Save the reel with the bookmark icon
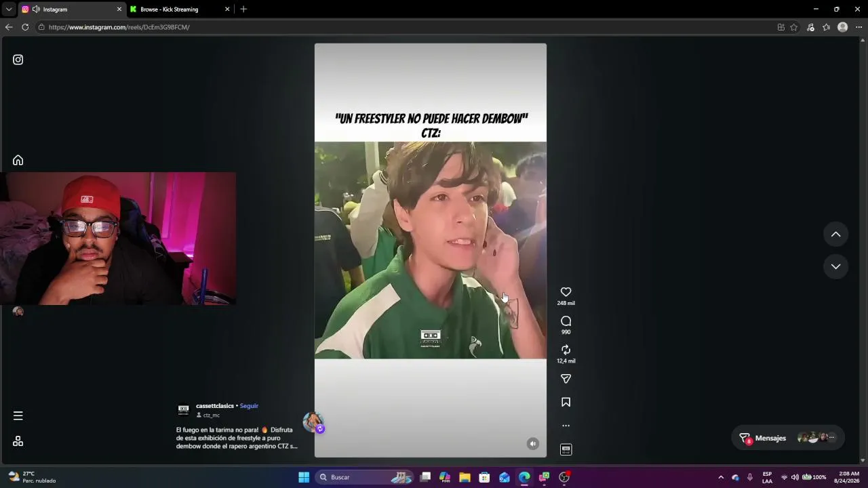Image resolution: width=868 pixels, height=488 pixels. click(x=566, y=403)
